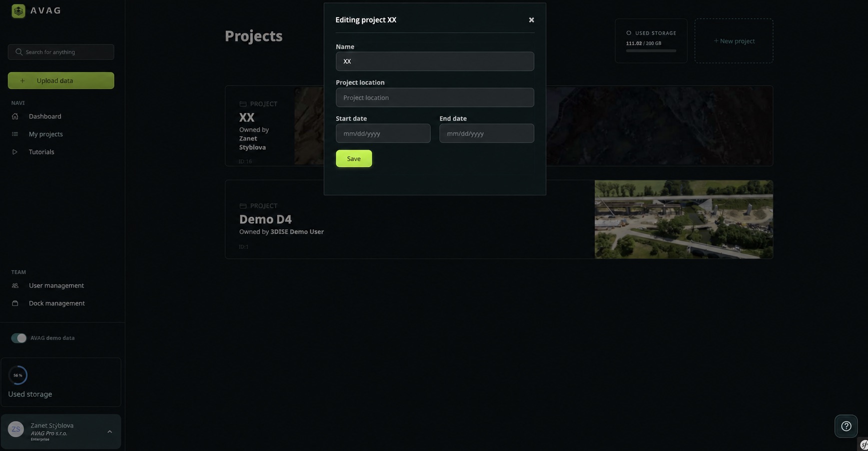868x451 pixels.
Task: Click the Dock management icon
Action: tap(15, 303)
